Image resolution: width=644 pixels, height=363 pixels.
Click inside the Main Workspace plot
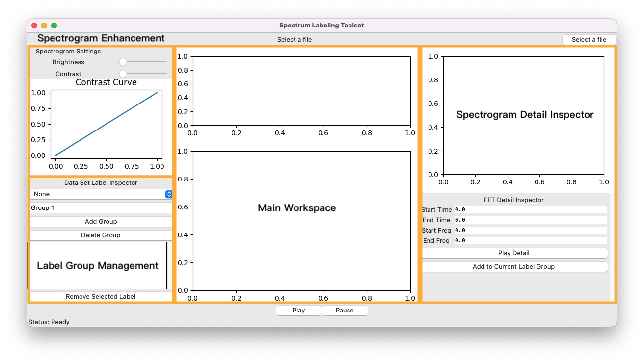click(301, 221)
